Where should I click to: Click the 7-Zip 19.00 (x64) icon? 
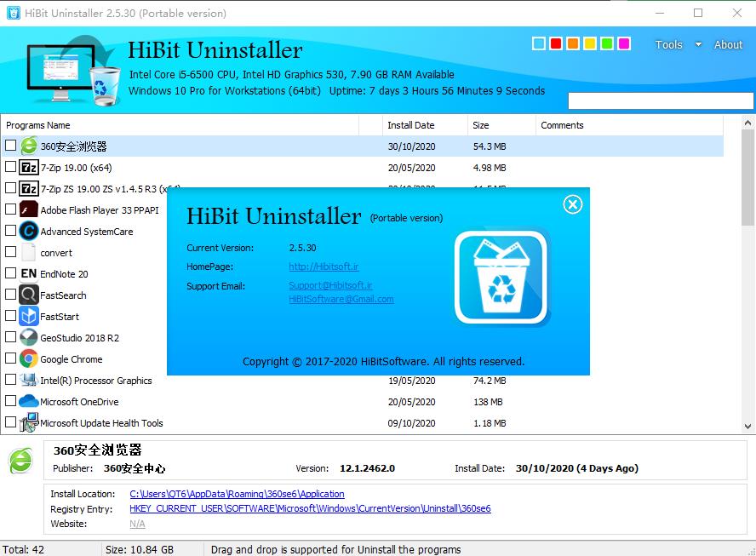point(28,168)
